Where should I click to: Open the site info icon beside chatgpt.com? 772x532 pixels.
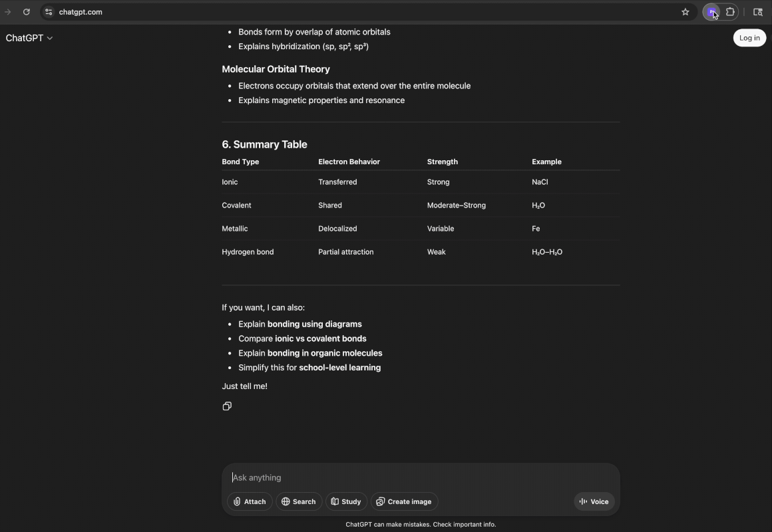tap(49, 11)
